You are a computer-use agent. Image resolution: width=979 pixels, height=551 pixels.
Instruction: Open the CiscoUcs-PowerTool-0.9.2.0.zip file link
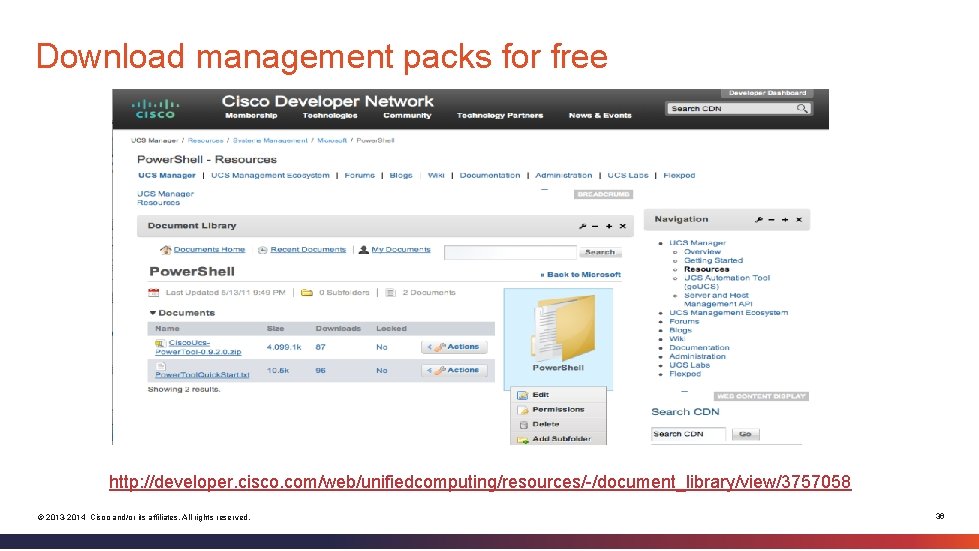[198, 348]
